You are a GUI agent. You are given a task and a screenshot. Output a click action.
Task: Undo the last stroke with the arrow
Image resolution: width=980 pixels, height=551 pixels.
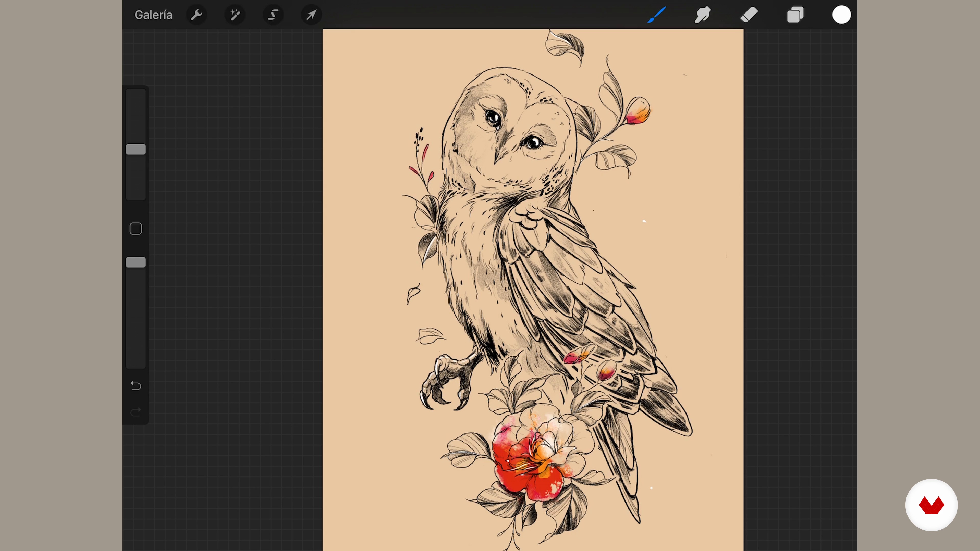coord(136,386)
